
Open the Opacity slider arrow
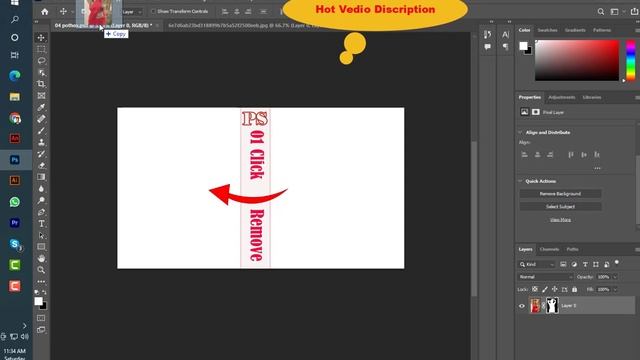click(x=615, y=277)
